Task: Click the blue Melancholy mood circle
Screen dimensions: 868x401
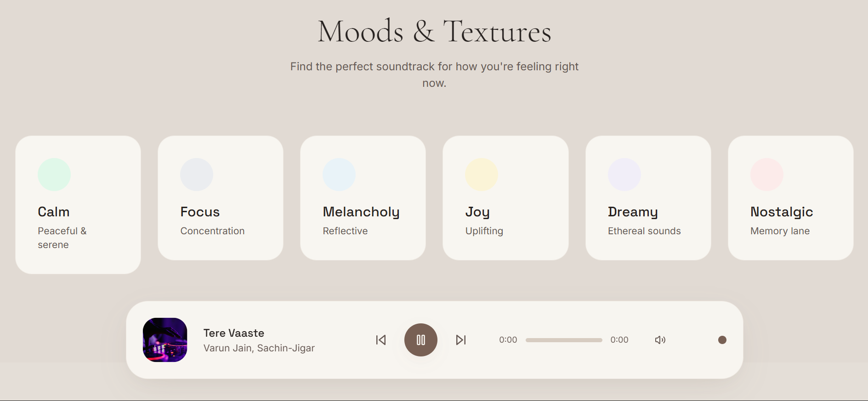Action: [339, 175]
